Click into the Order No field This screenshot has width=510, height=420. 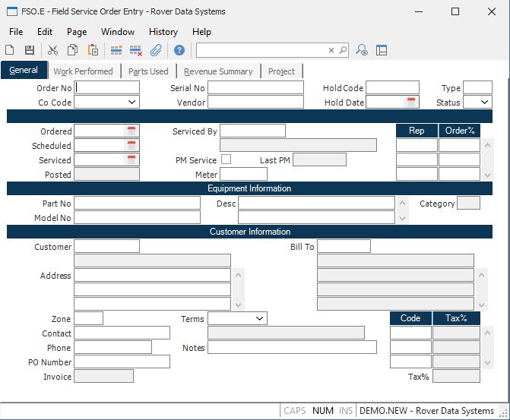click(107, 88)
